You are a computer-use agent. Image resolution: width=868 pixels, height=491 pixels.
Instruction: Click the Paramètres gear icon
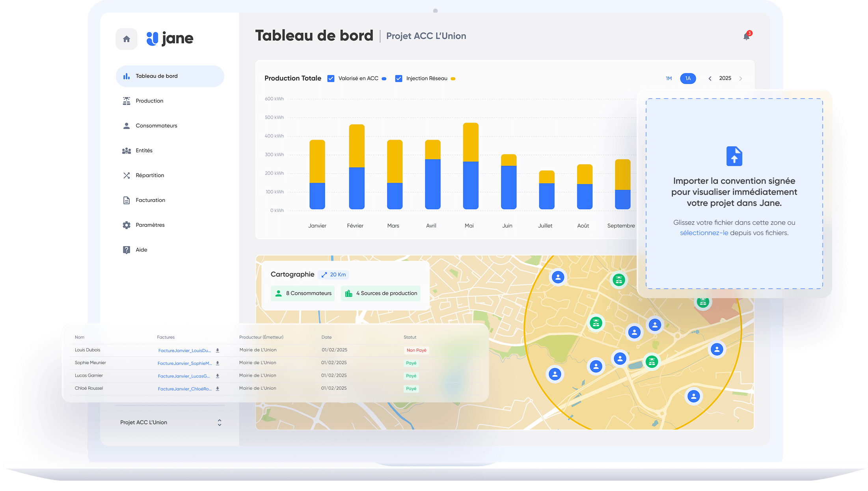coord(126,225)
